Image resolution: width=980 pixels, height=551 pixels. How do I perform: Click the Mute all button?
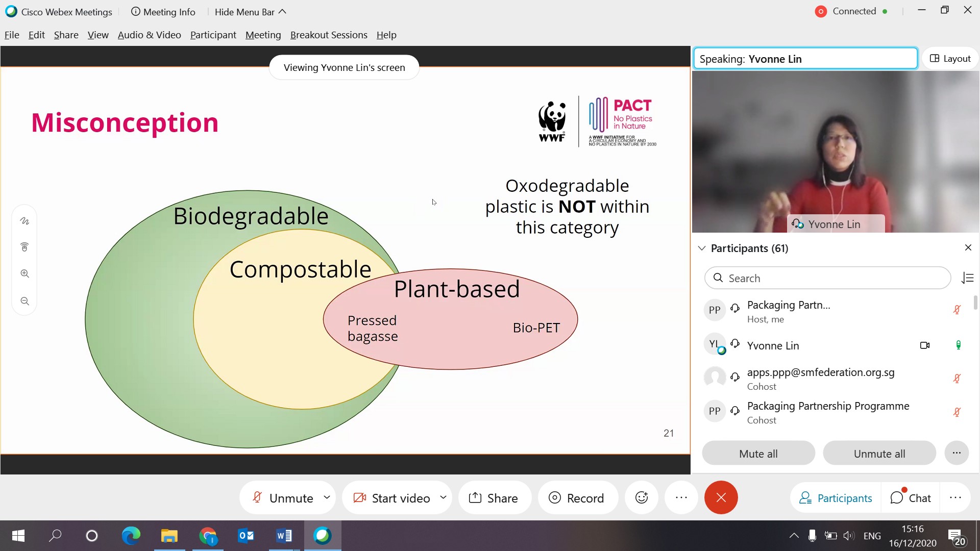click(758, 453)
